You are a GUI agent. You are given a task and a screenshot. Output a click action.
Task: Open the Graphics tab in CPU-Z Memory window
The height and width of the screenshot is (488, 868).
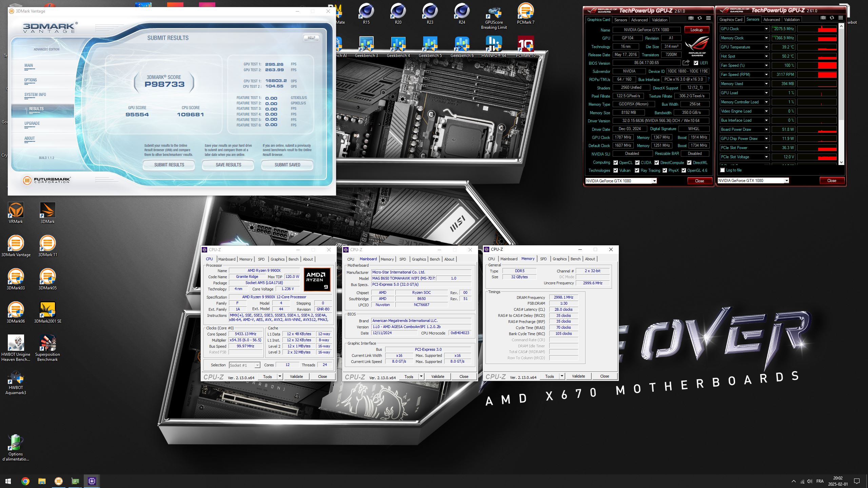click(559, 259)
